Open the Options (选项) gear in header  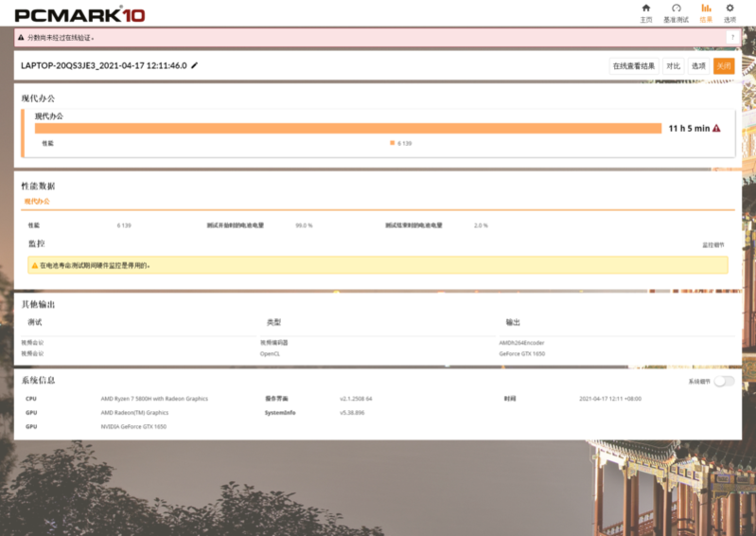(x=730, y=12)
